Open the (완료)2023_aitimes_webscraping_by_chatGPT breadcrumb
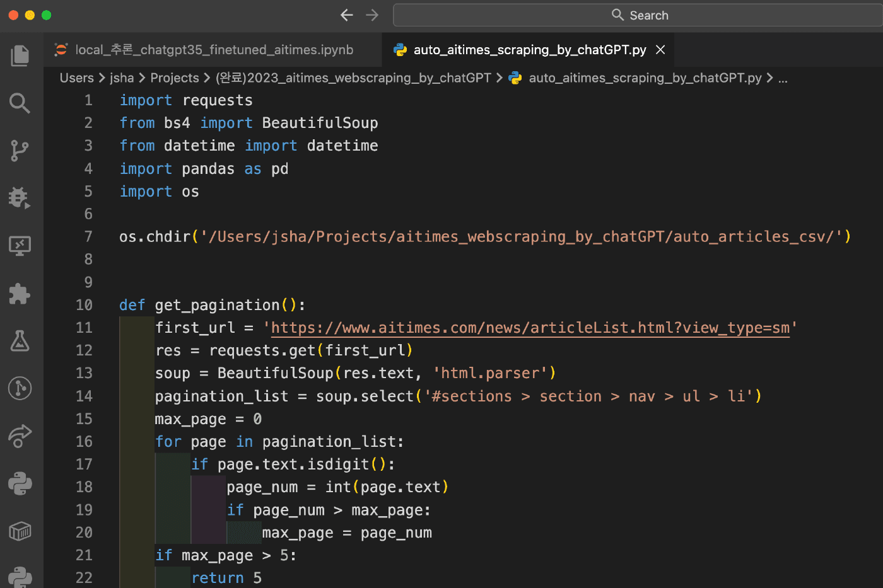 click(x=353, y=78)
